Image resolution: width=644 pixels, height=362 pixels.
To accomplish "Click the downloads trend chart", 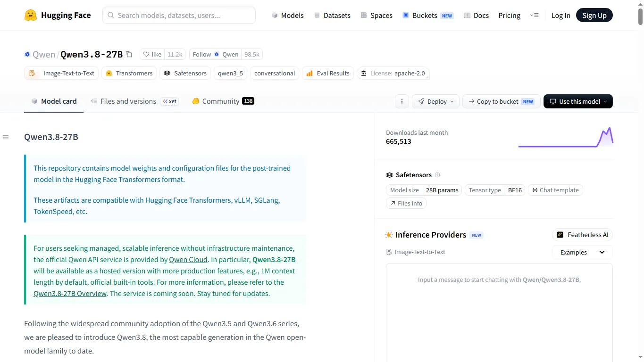I will tap(566, 137).
